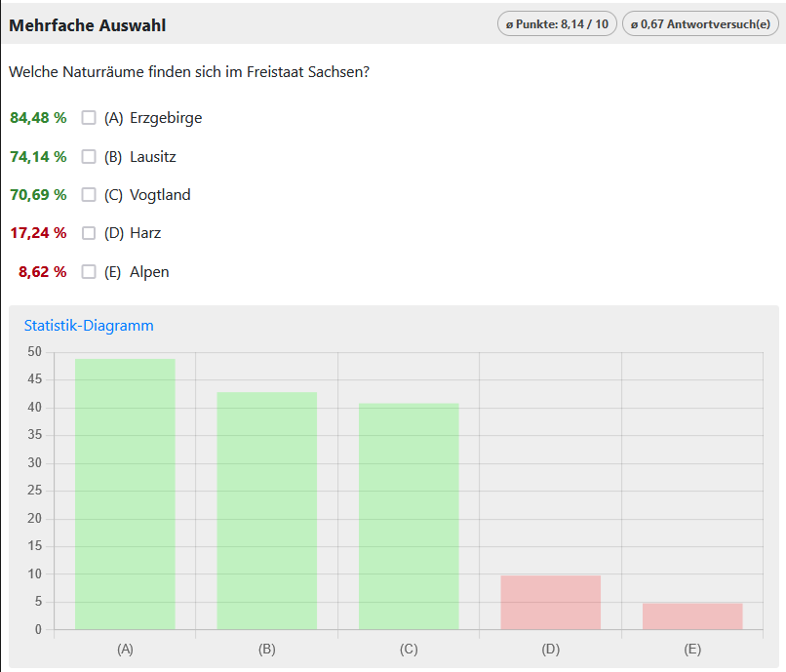Screen dimensions: 786x672
Task: Click the 8,62 % percentage value
Action: tap(43, 272)
